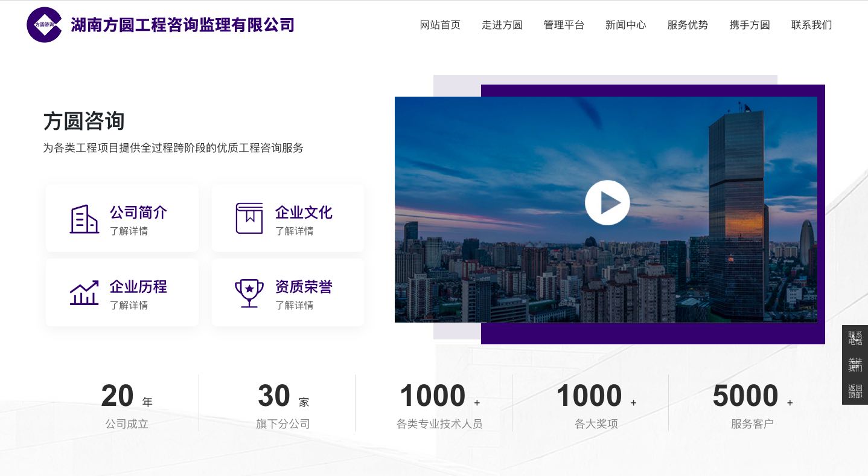Image resolution: width=868 pixels, height=476 pixels.
Task: Open the 携手方圆 page
Action: click(749, 25)
